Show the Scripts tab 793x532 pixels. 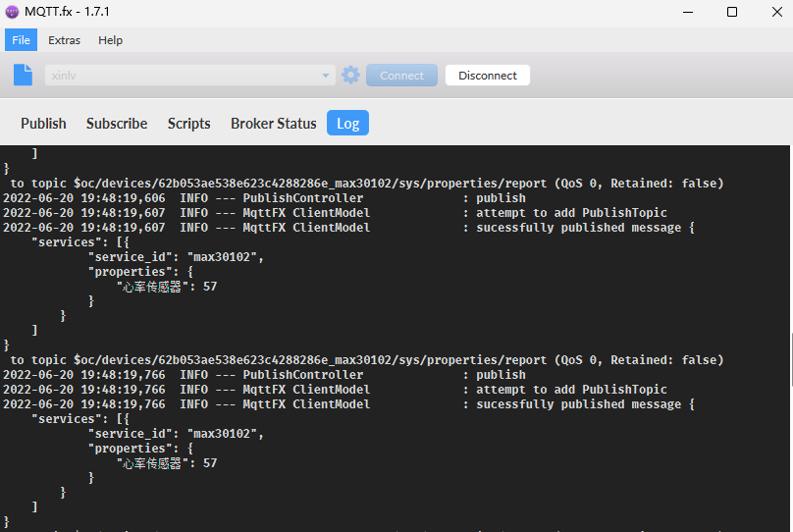pyautogui.click(x=188, y=124)
